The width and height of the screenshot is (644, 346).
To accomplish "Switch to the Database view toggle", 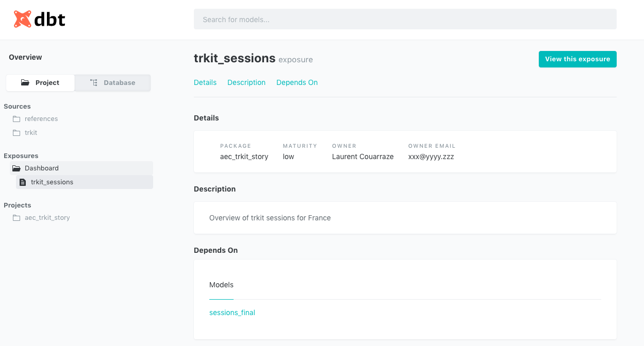I will click(112, 83).
